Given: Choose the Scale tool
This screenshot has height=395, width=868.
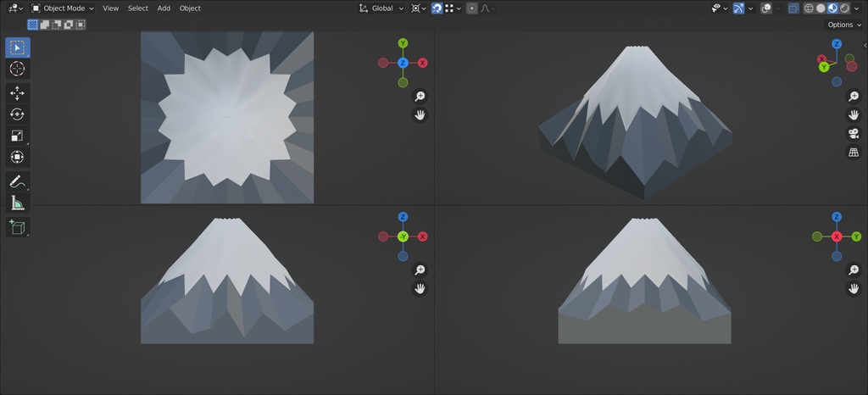Looking at the screenshot, I should coord(18,136).
